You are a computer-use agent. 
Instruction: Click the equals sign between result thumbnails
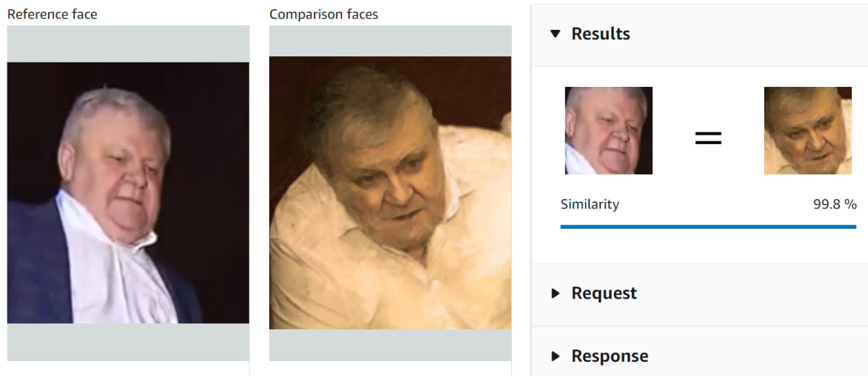click(708, 138)
